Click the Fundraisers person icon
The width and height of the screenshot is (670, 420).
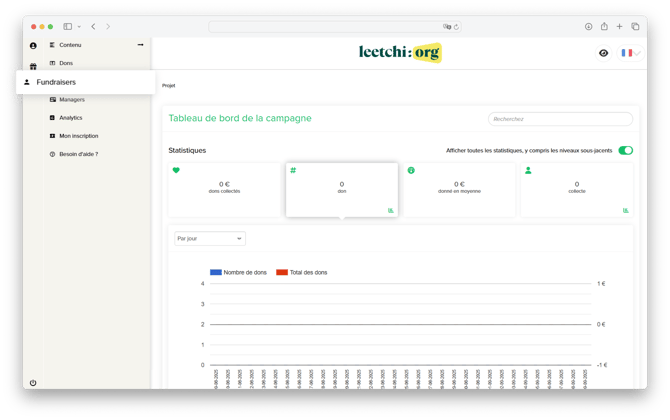[26, 82]
